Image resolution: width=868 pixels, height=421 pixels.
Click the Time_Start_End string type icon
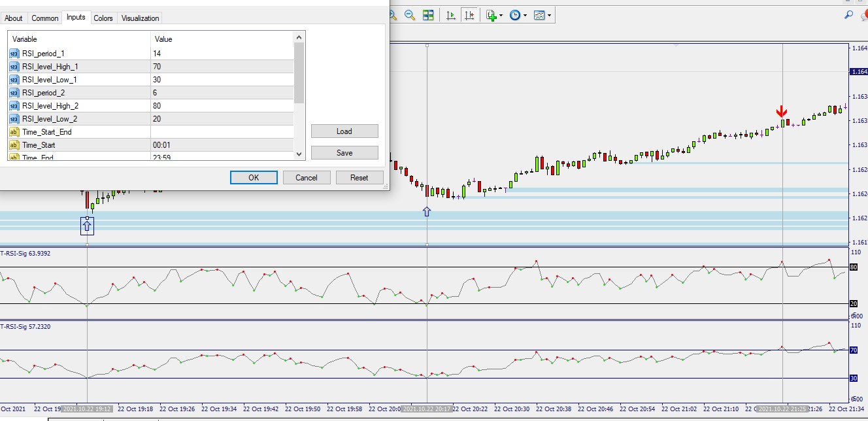pyautogui.click(x=14, y=132)
